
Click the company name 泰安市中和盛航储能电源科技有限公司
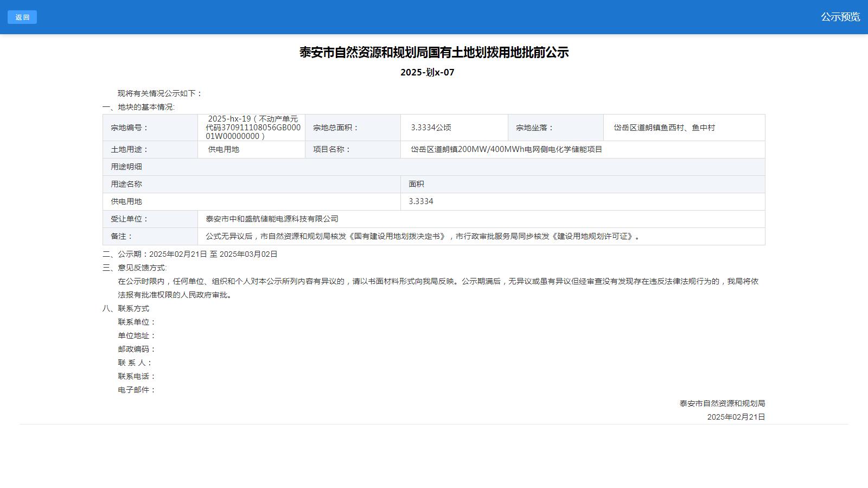coord(272,219)
